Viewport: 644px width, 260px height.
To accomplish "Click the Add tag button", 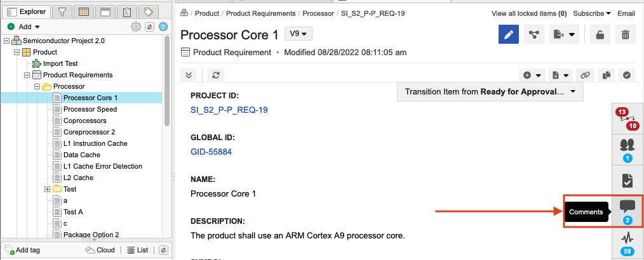I will (23, 250).
